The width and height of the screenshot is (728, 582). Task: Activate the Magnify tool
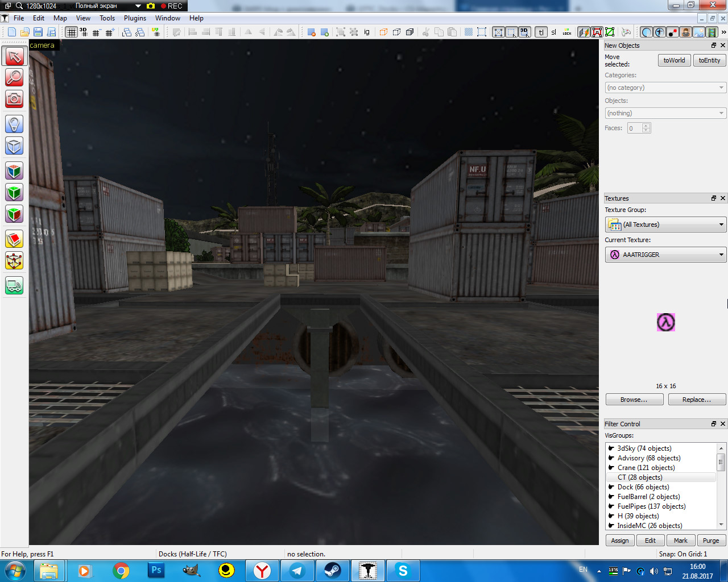point(14,77)
